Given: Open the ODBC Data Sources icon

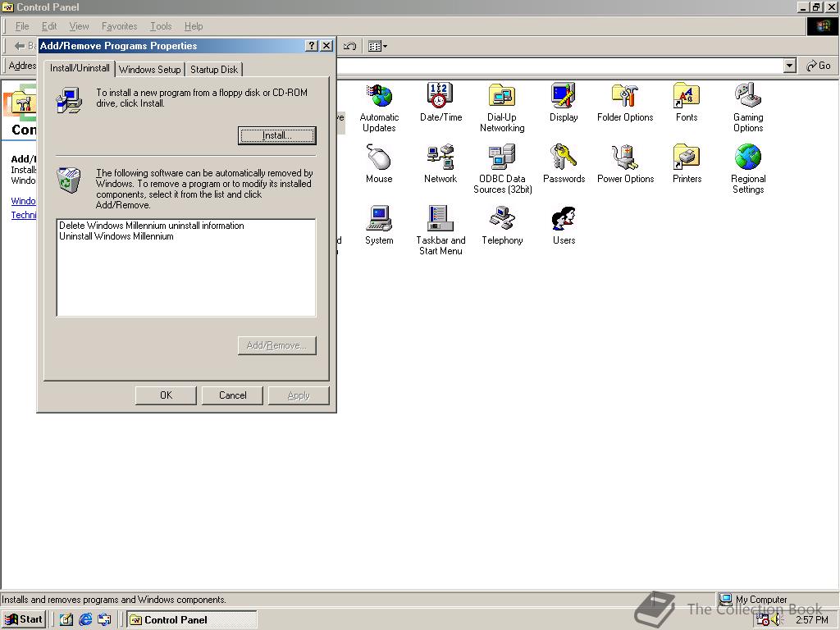Looking at the screenshot, I should 502,169.
